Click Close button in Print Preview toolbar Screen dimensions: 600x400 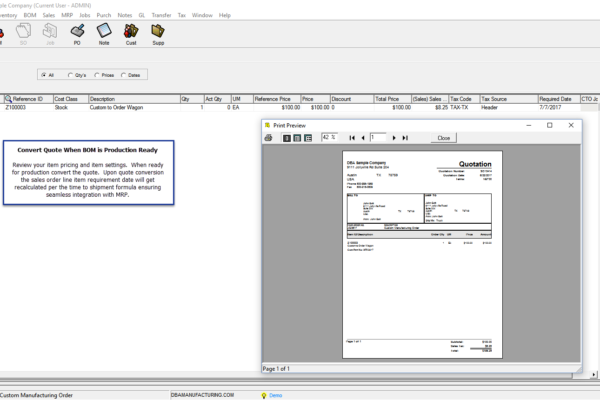(x=444, y=138)
